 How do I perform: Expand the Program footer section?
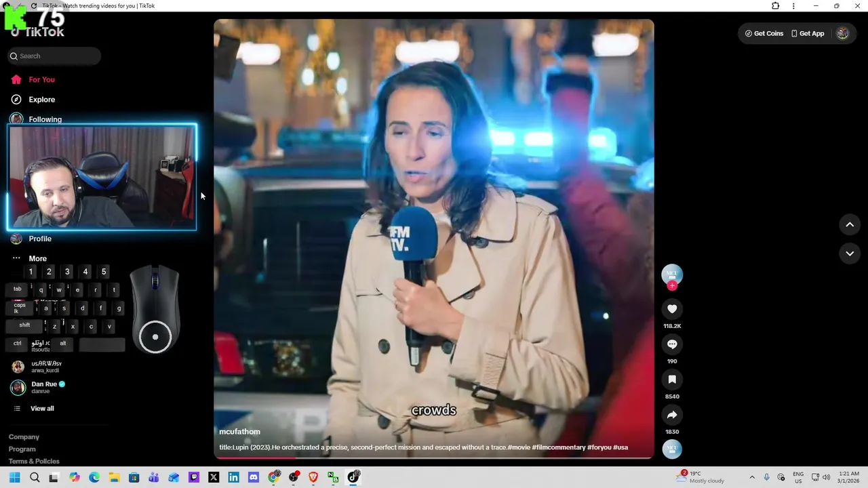click(x=22, y=449)
